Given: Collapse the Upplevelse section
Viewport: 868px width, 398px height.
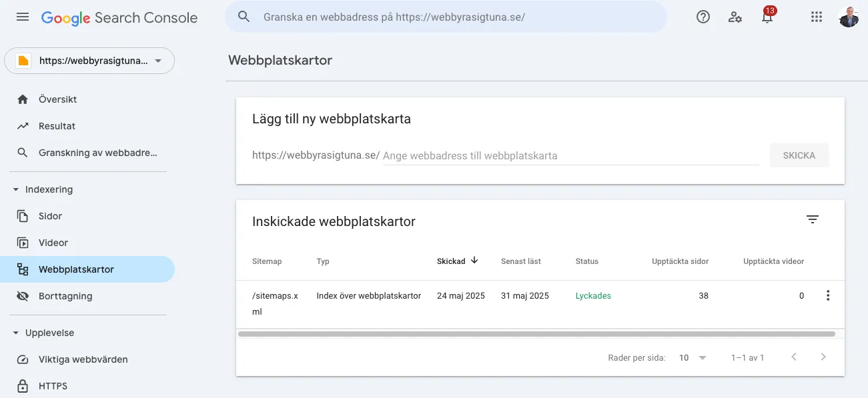Looking at the screenshot, I should pyautogui.click(x=16, y=333).
